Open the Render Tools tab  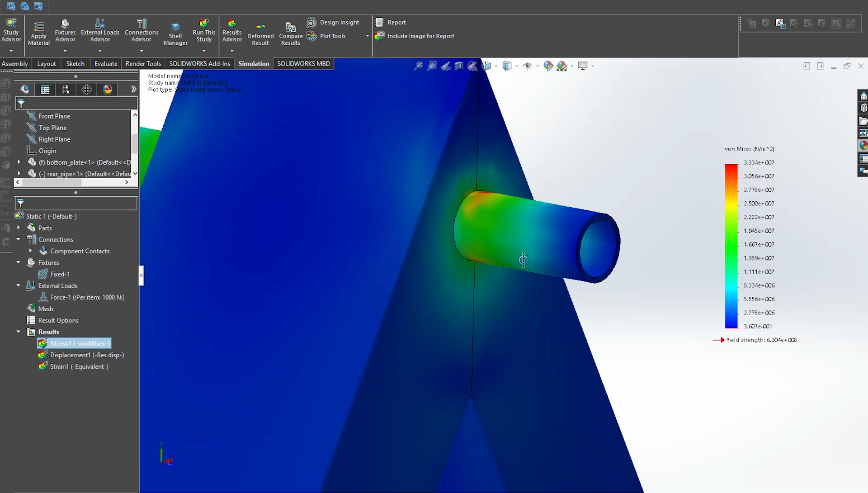pyautogui.click(x=143, y=64)
